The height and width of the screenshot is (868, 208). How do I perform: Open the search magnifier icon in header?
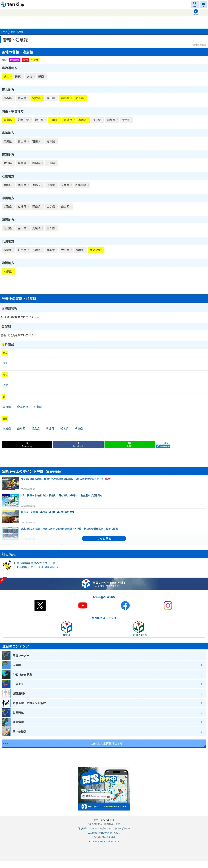pos(194,4)
